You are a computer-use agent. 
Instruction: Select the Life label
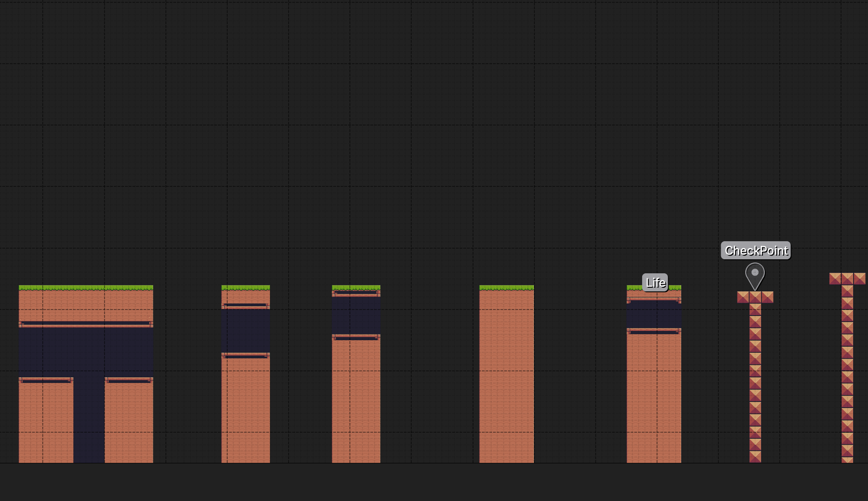(x=655, y=283)
